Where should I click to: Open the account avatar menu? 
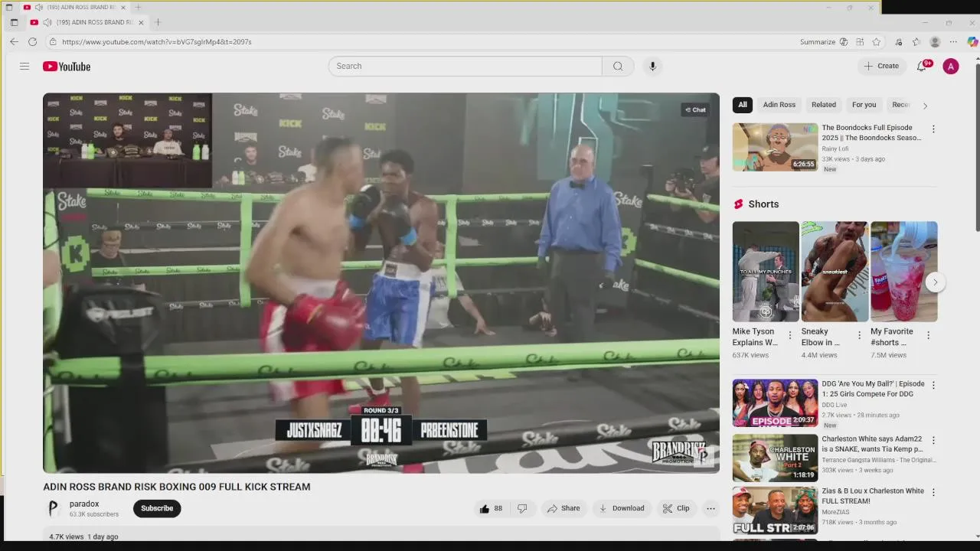click(951, 67)
